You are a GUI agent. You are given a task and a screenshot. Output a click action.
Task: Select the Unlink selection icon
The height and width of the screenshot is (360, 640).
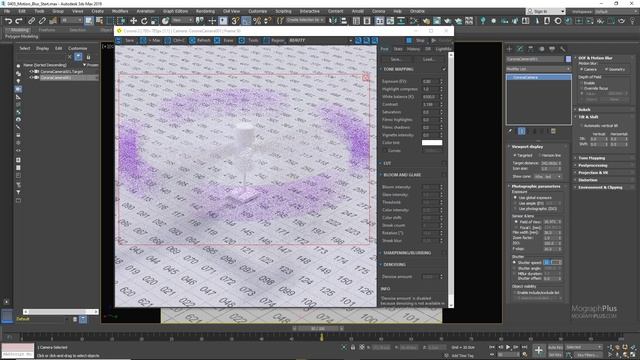[x=42, y=20]
